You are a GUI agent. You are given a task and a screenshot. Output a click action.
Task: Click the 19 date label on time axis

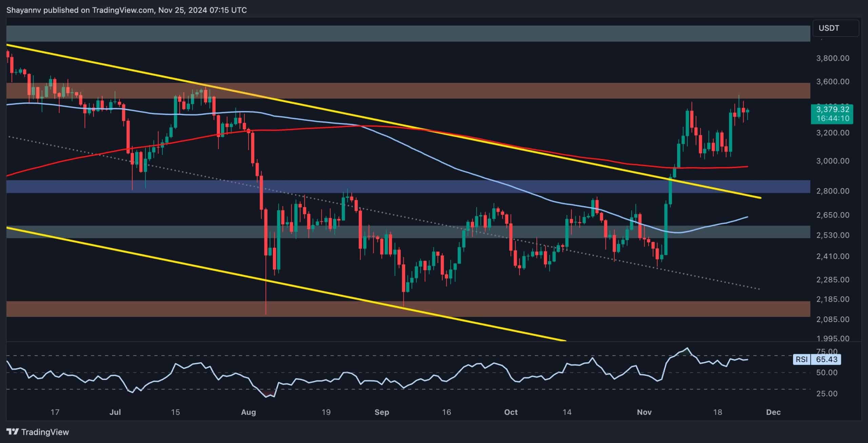coord(326,412)
